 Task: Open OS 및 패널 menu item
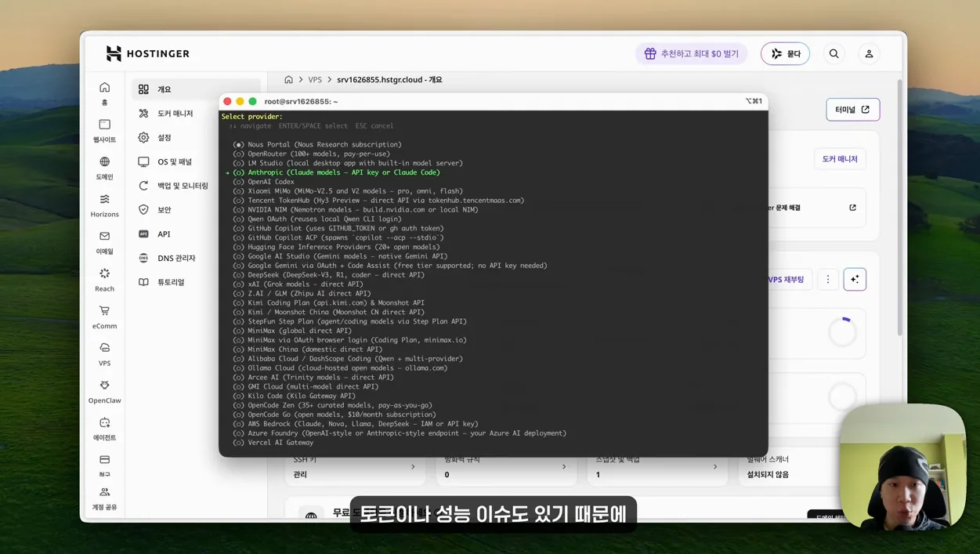[196, 161]
